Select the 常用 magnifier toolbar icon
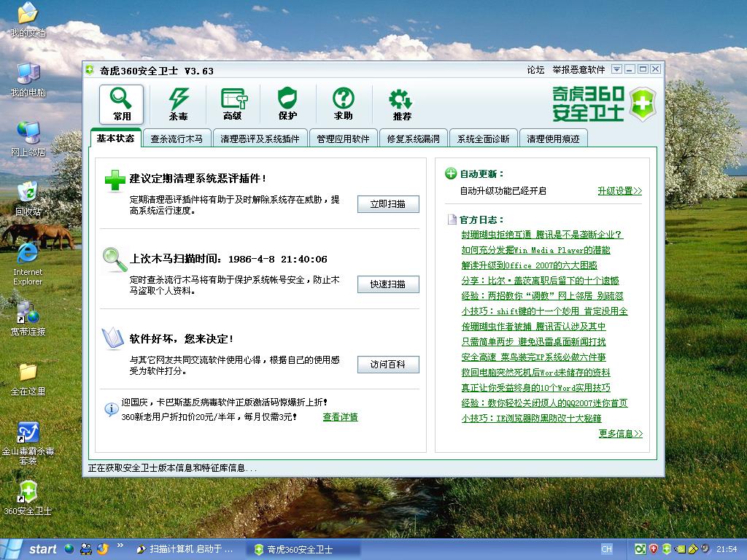Image resolution: width=747 pixels, height=560 pixels. [122, 104]
